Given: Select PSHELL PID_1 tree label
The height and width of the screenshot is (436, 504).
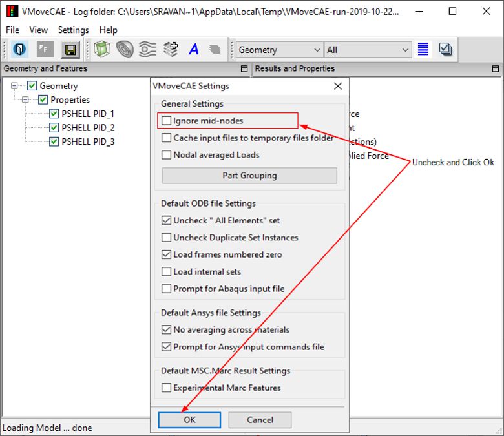Looking at the screenshot, I should point(88,114).
